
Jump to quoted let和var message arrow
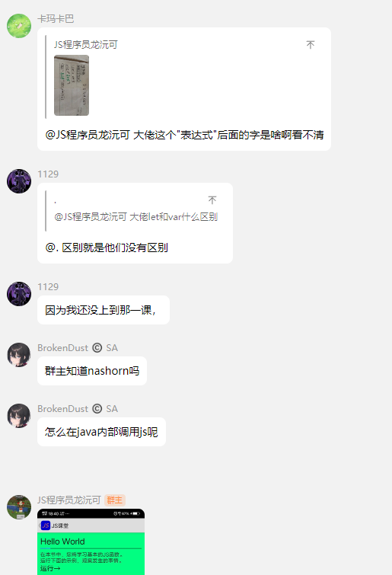(212, 200)
